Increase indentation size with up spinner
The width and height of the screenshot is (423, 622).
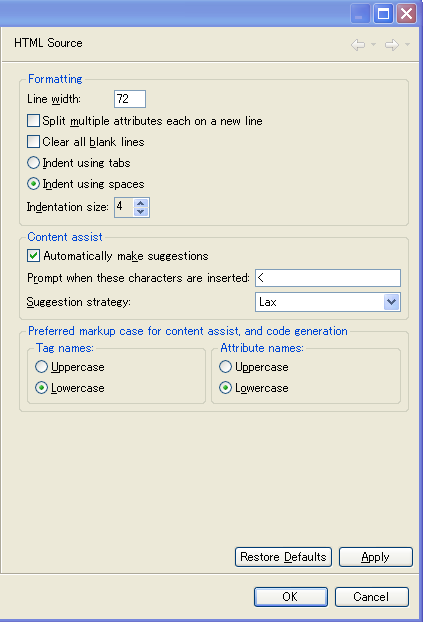coord(140,203)
